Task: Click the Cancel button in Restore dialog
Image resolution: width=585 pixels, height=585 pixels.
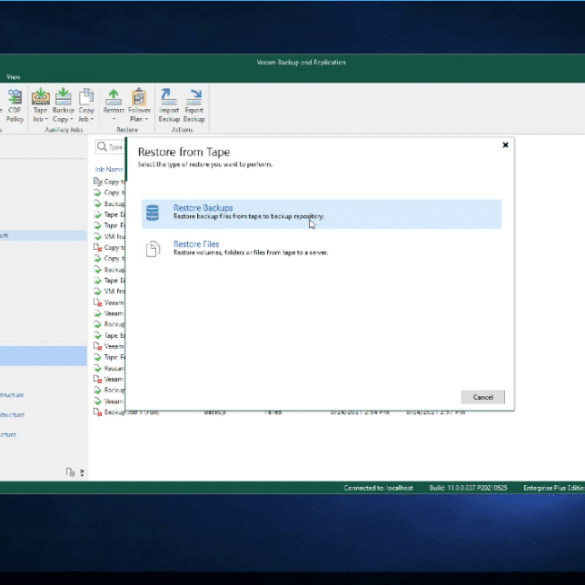Action: point(483,397)
